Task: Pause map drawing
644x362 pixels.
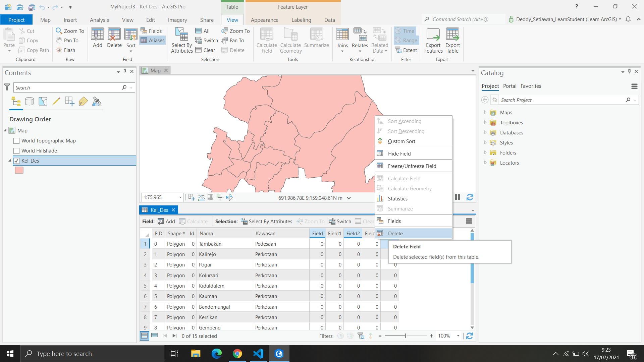Action: pos(458,197)
